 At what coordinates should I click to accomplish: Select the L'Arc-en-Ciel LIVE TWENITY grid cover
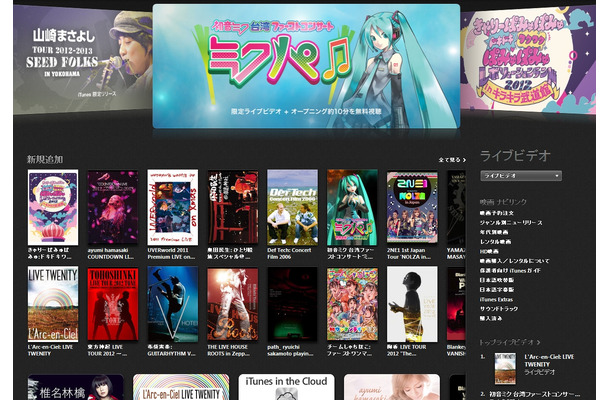click(53, 304)
